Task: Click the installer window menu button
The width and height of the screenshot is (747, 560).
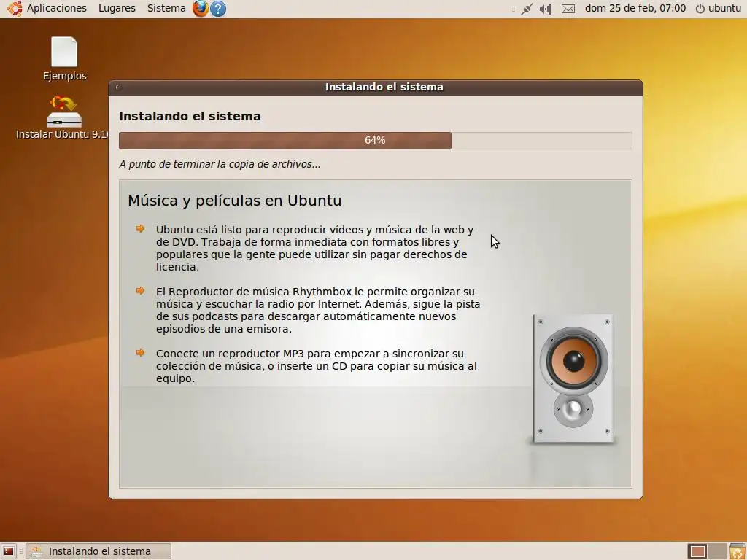Action: coord(119,87)
